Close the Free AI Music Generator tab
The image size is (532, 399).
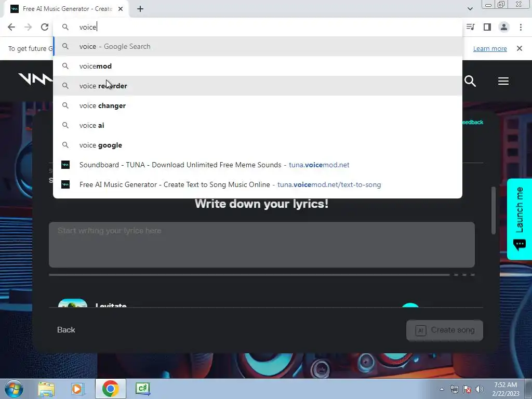pyautogui.click(x=121, y=9)
